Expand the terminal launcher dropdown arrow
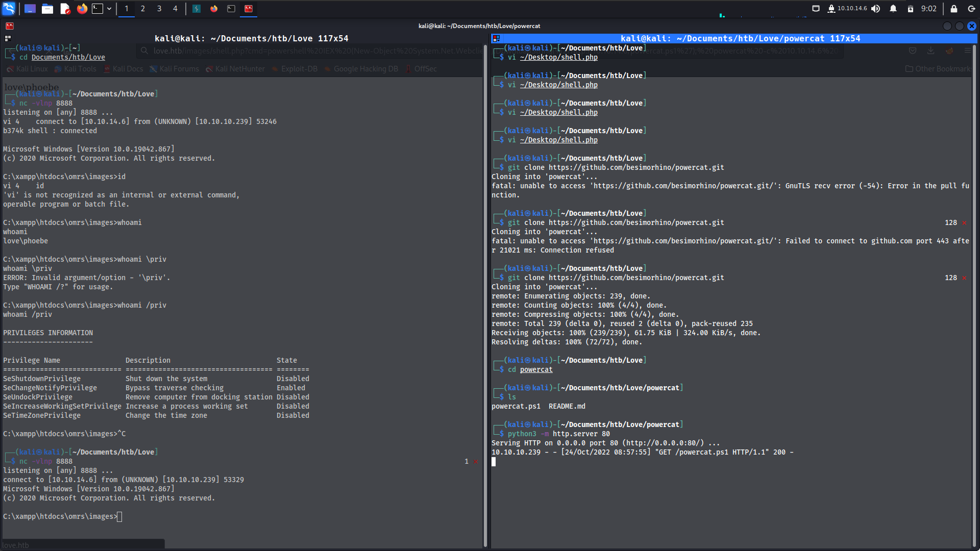The image size is (980, 551). (x=109, y=9)
